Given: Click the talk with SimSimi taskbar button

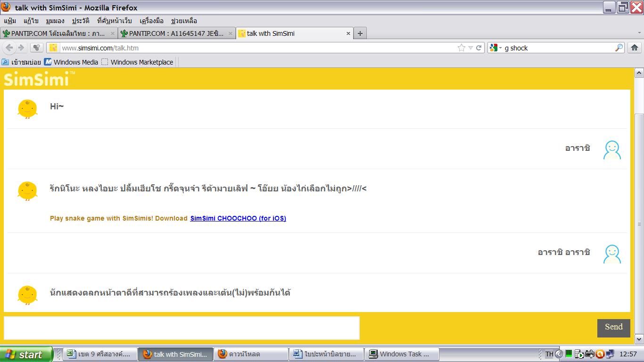Looking at the screenshot, I should point(176,354).
